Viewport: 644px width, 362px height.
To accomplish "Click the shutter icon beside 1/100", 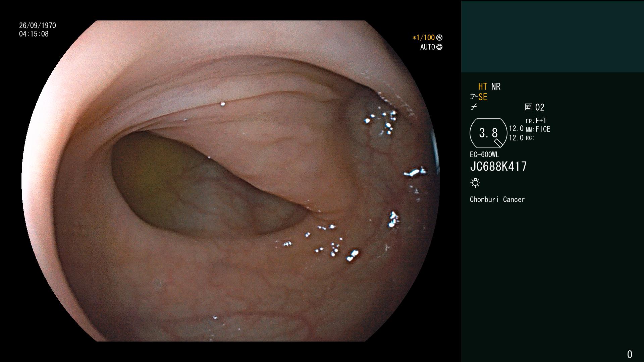I will click(x=439, y=38).
